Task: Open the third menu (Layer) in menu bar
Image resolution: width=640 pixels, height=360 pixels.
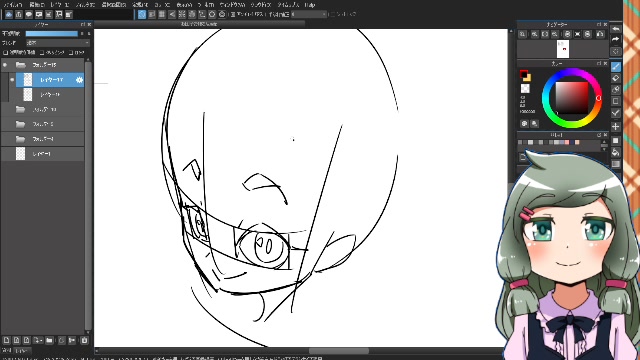Action: [x=60, y=4]
